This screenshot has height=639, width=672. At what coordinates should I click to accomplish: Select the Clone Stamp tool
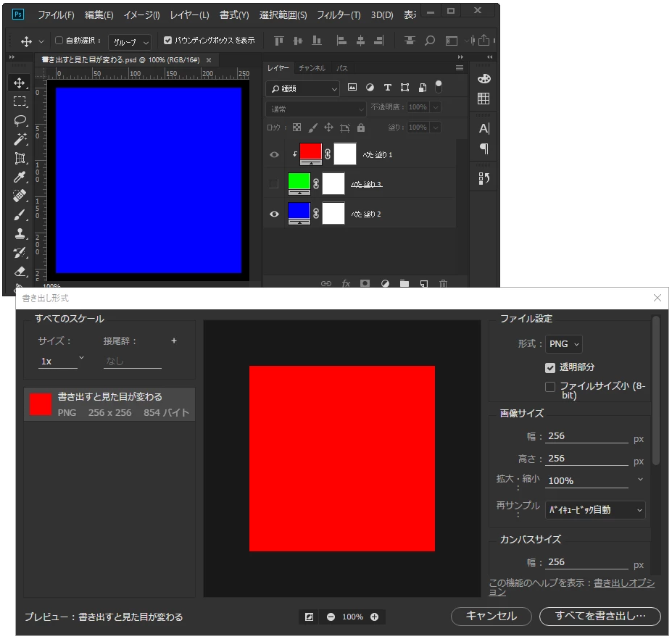20,233
